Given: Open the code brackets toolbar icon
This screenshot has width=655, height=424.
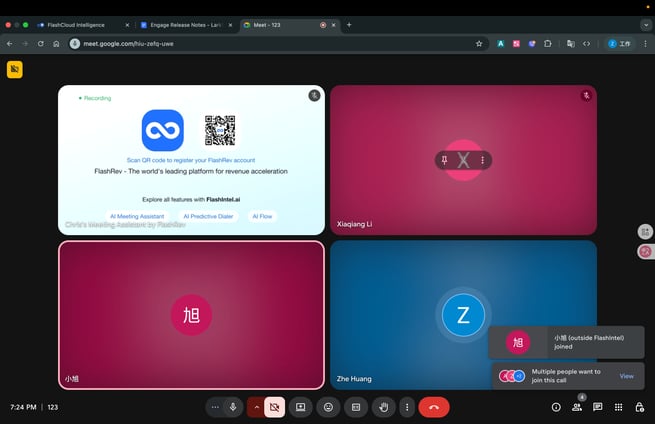Looking at the screenshot, I should 586,43.
